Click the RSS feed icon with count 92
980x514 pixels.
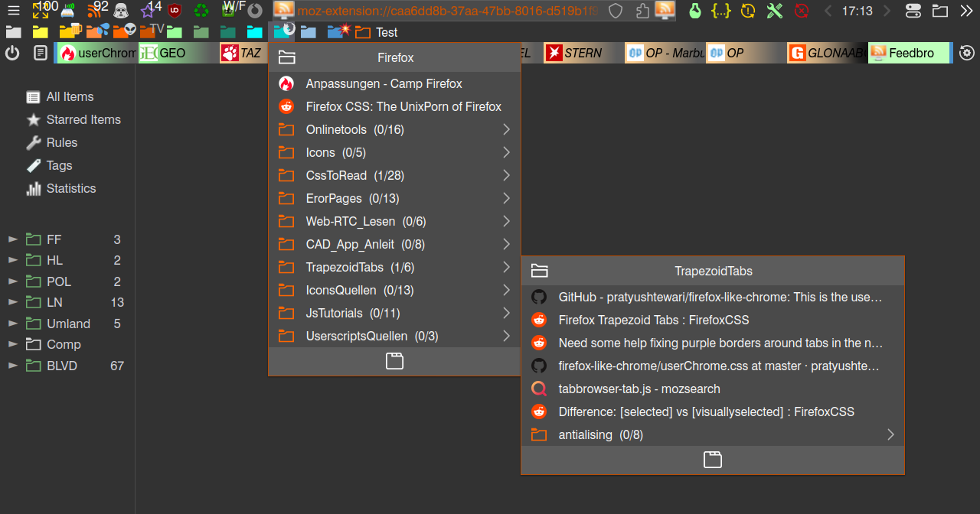[x=95, y=11]
